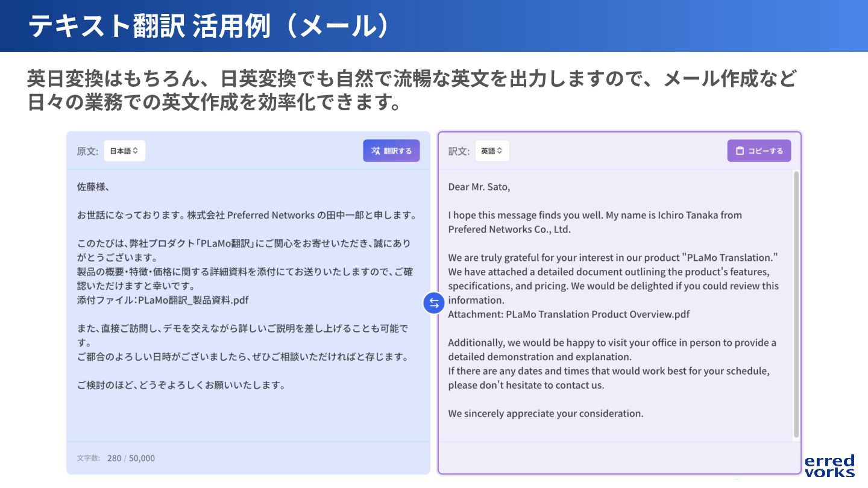
Task: Click the line starting We are truly grateful
Action: [613, 257]
